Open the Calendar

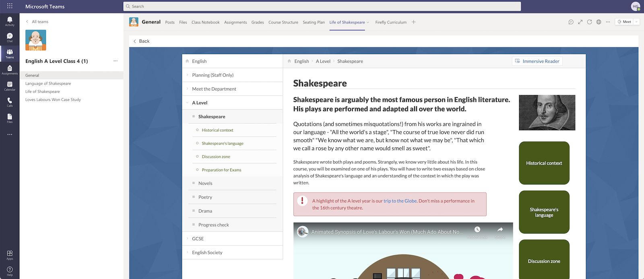tap(10, 86)
